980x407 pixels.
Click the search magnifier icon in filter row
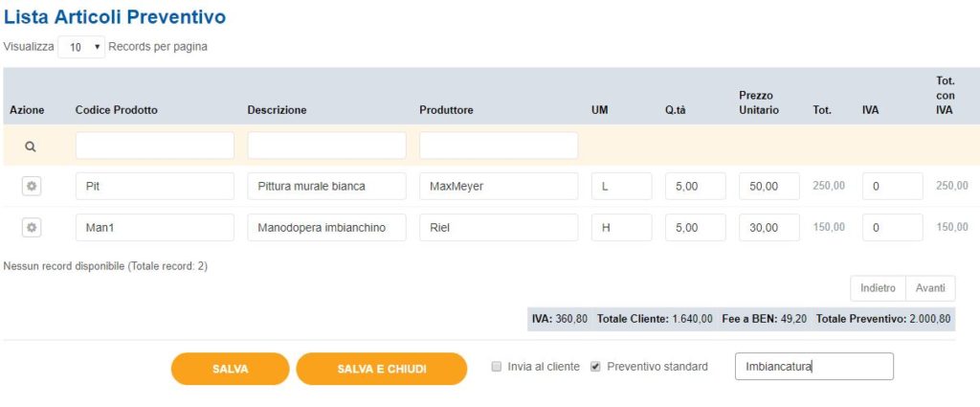tap(31, 147)
